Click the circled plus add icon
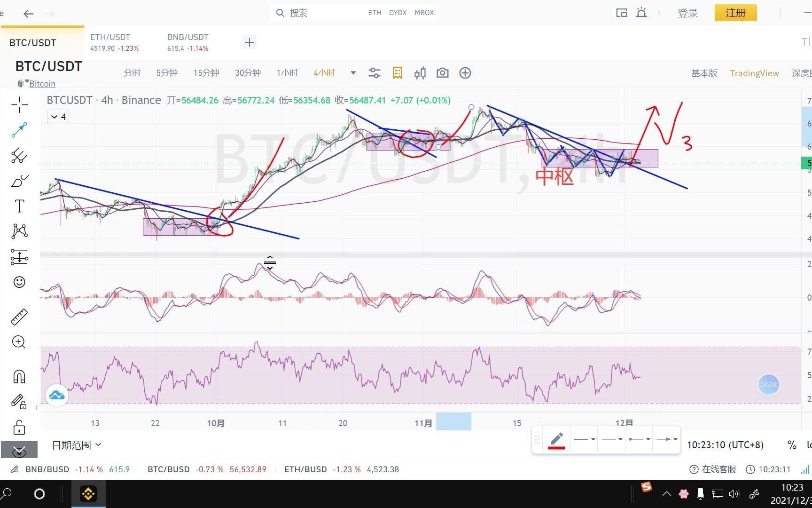 (465, 73)
